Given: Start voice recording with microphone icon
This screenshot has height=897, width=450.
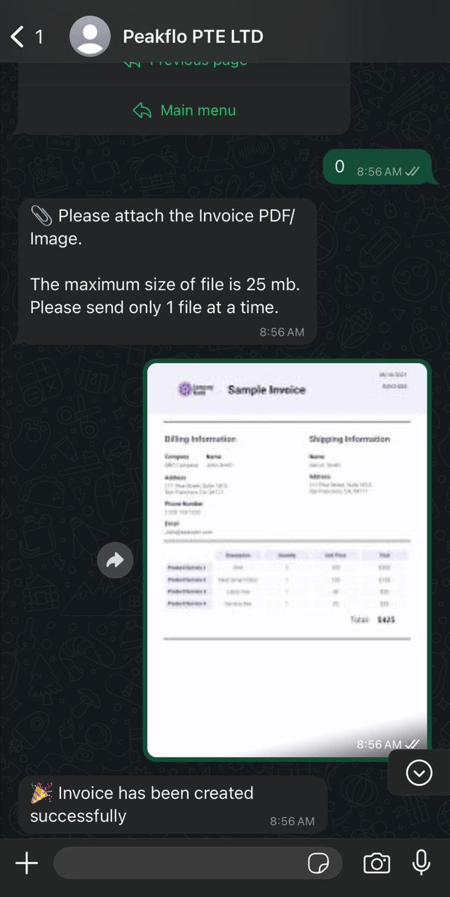Looking at the screenshot, I should (x=421, y=863).
